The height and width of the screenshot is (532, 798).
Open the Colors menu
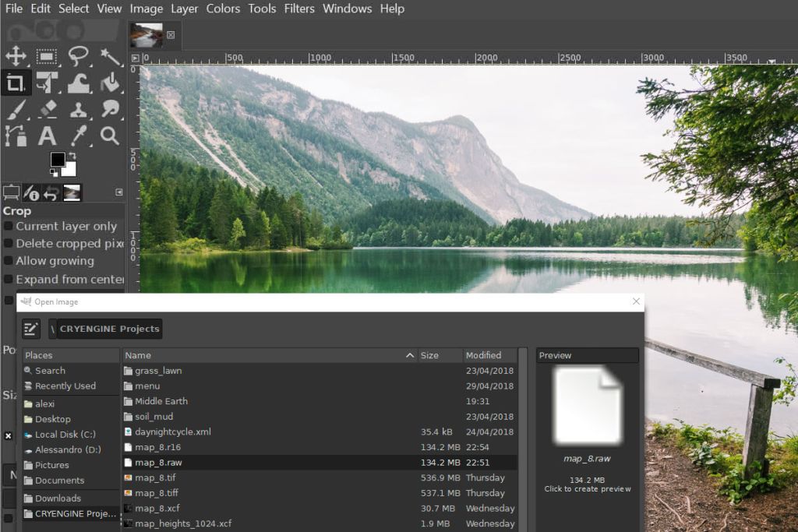pos(223,9)
